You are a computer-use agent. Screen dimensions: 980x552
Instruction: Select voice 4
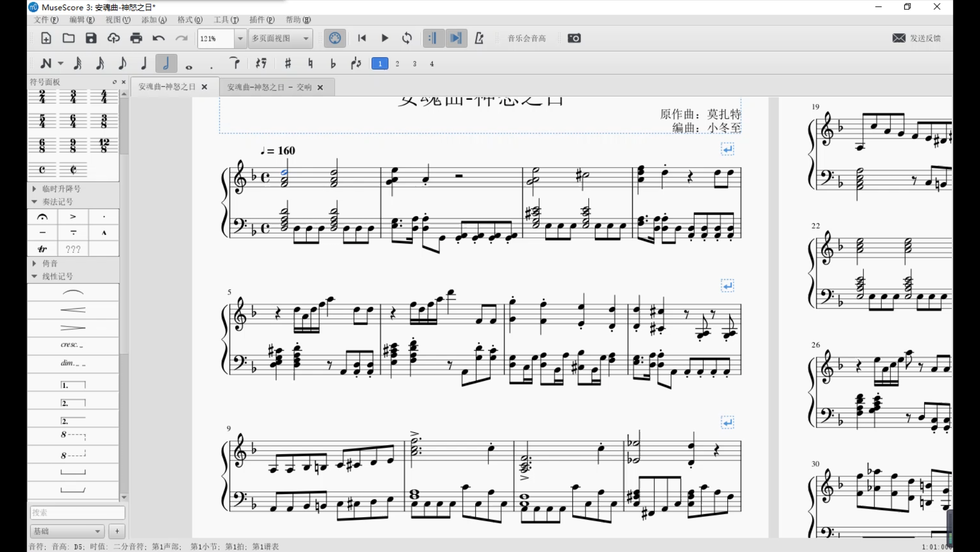click(x=432, y=64)
